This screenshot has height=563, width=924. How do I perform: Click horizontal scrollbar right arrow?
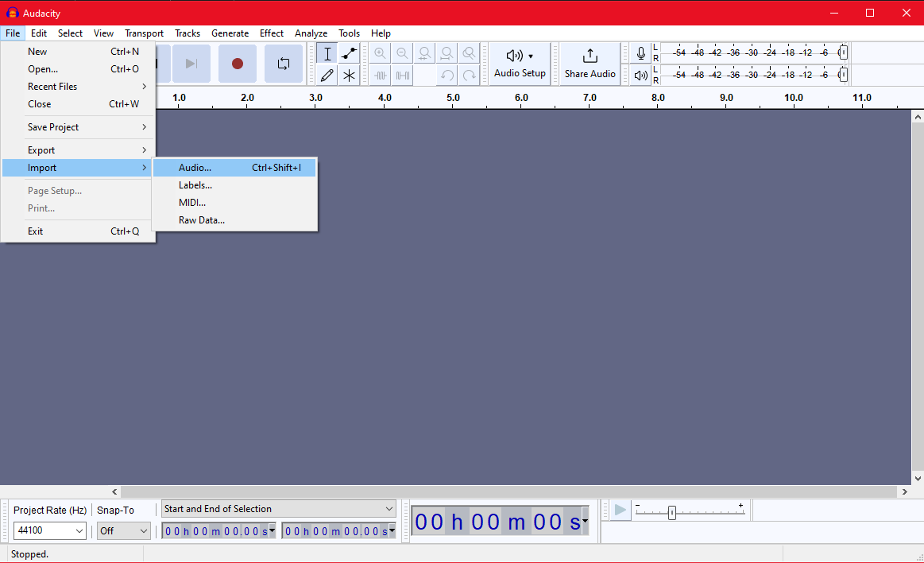pyautogui.click(x=905, y=491)
